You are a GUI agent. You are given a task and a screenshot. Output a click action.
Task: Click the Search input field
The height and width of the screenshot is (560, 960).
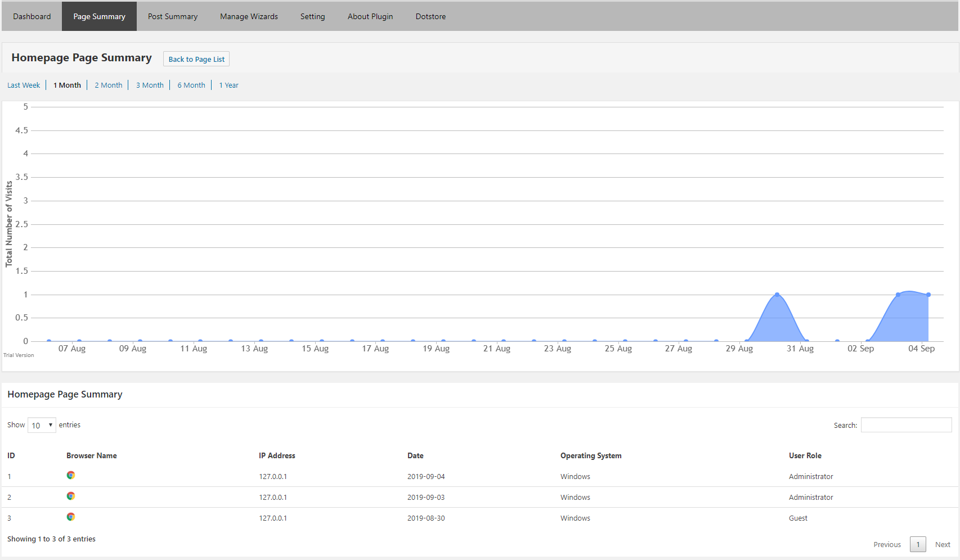coord(906,425)
